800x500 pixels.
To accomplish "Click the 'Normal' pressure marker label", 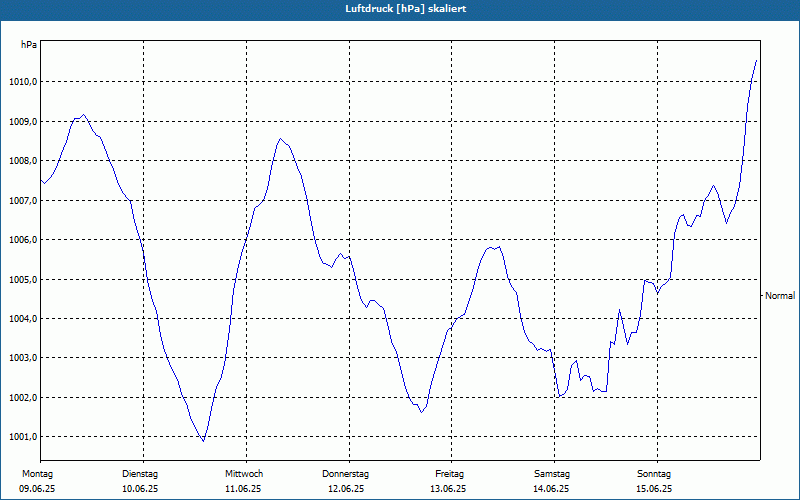I will pyautogui.click(x=780, y=295).
